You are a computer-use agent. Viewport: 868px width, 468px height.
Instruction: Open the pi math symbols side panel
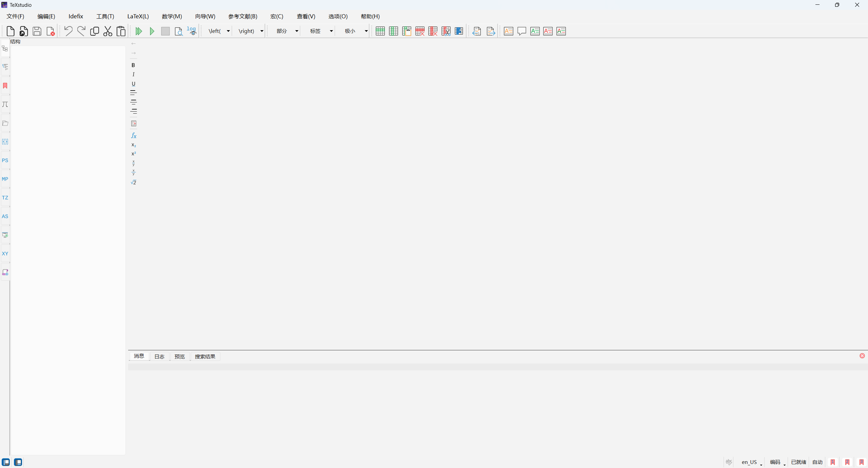[5, 104]
